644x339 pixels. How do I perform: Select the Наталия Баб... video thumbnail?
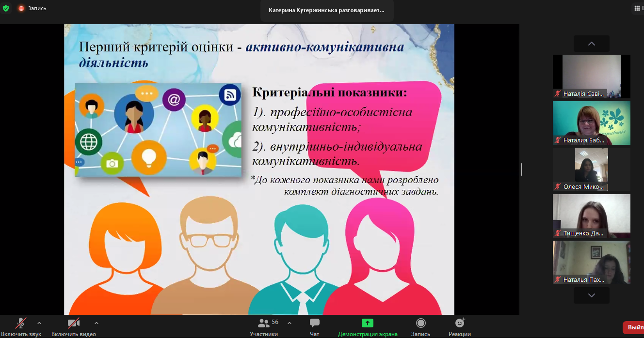591,123
